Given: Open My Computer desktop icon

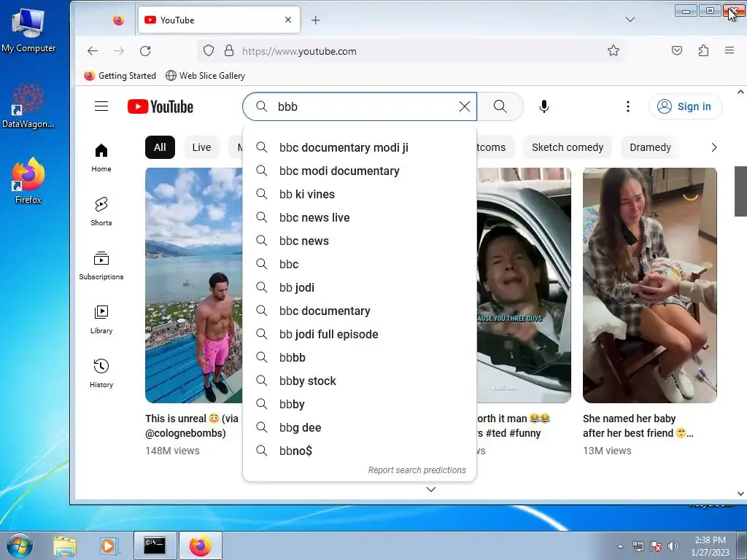Looking at the screenshot, I should point(28,31).
